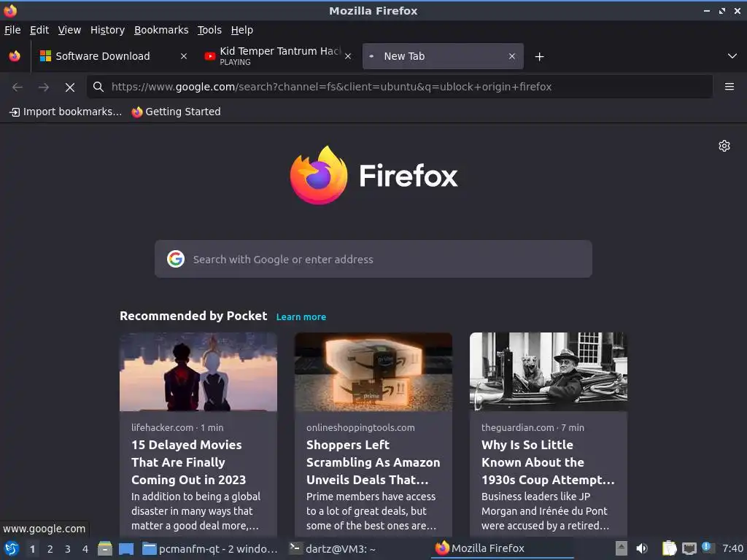The width and height of the screenshot is (747, 560).
Task: Click the YouTube favicon on playing tab
Action: point(209,56)
